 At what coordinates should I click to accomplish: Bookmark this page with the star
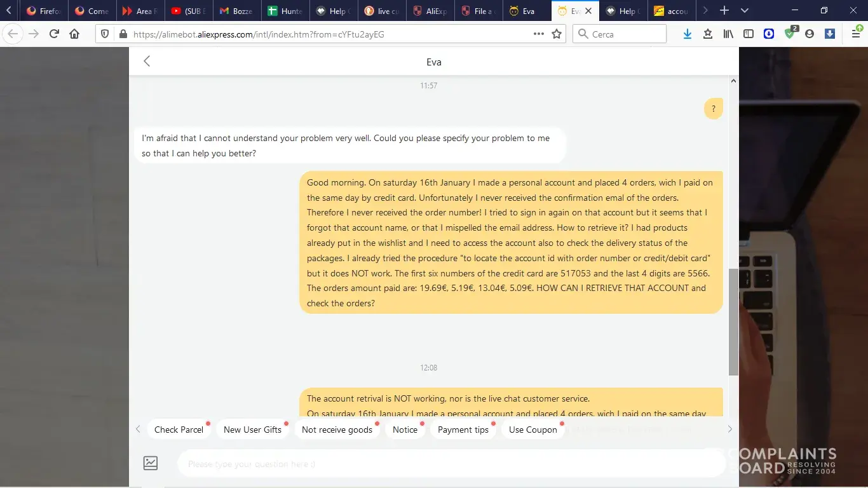coord(557,34)
